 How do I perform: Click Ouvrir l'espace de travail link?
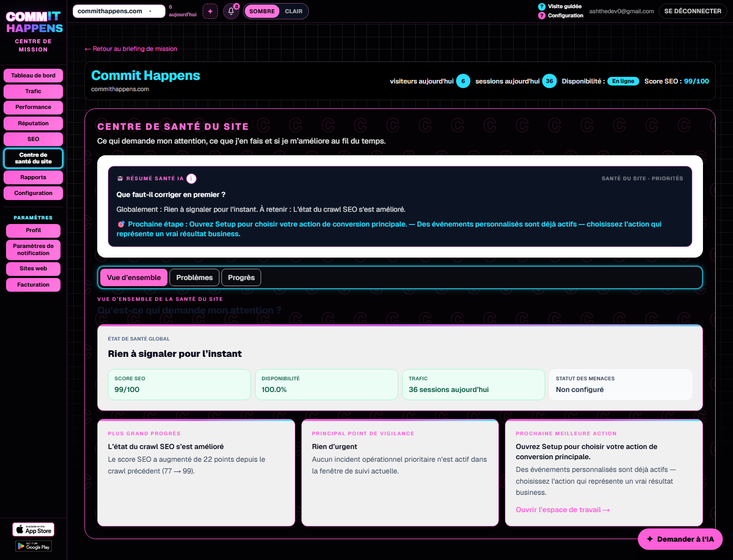[562, 510]
